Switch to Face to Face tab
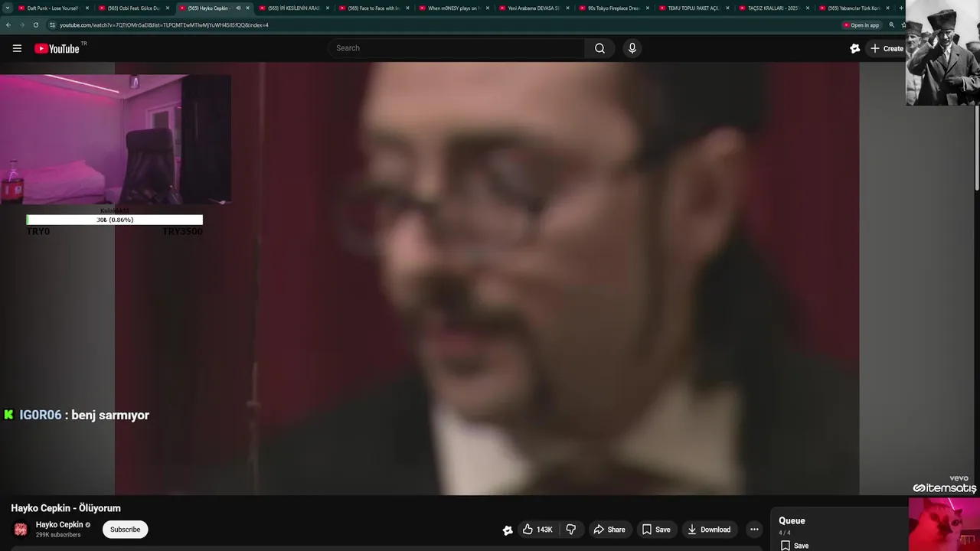Viewport: 980px width, 551px height. 373,8
